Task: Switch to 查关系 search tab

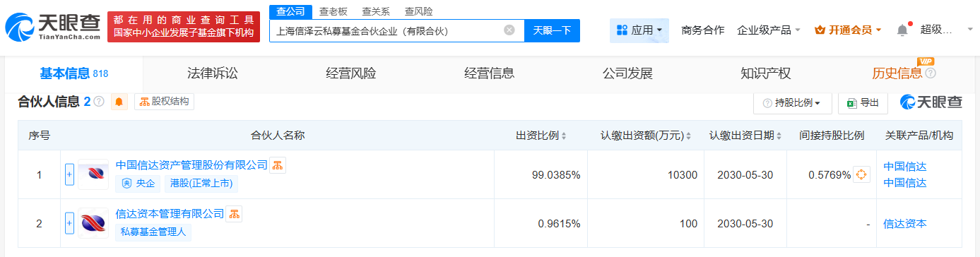Action: 376,11
